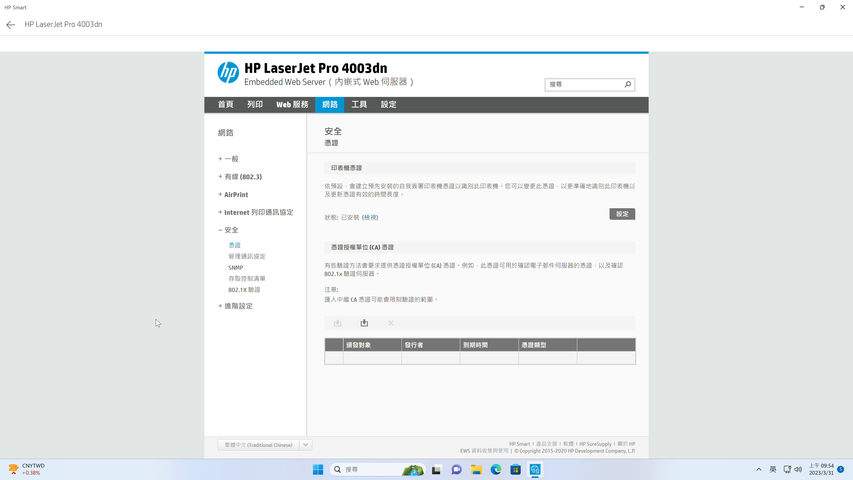Switch to Web 服務 tab
The width and height of the screenshot is (853, 480).
(x=292, y=104)
